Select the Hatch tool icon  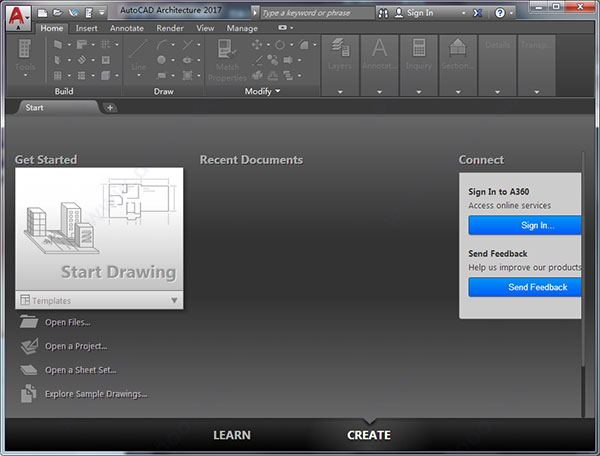[x=187, y=75]
